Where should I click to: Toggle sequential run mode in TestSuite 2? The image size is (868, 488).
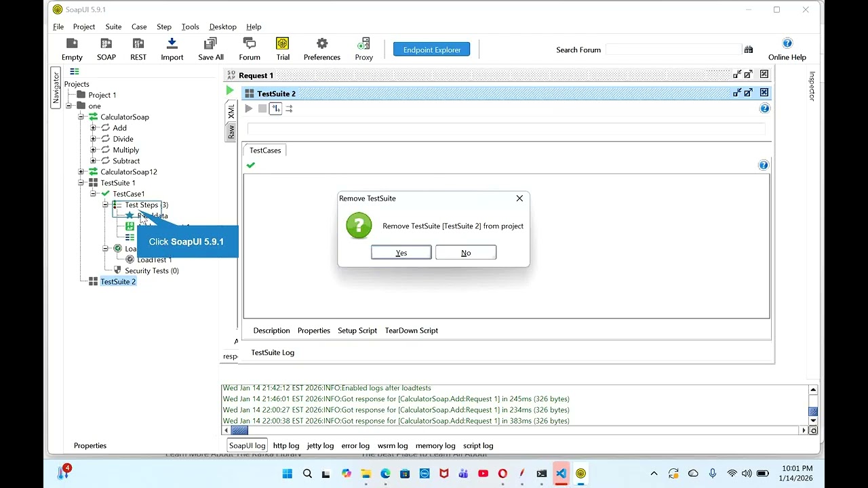pos(275,108)
